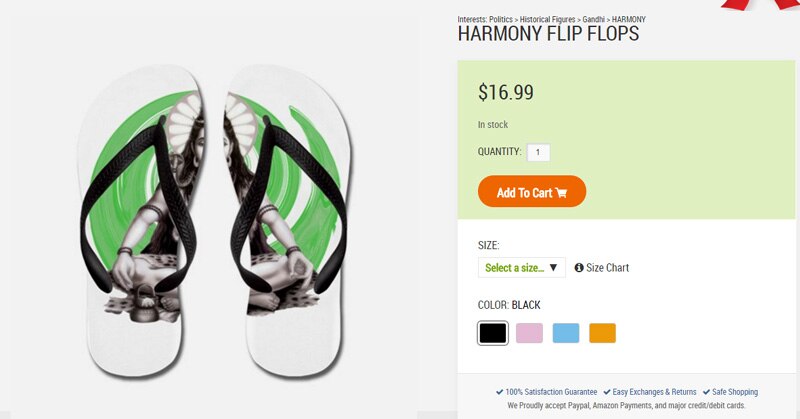Screen dimensions: 800x419
Task: Click the HARMONY breadcrumb link
Action: pos(629,19)
